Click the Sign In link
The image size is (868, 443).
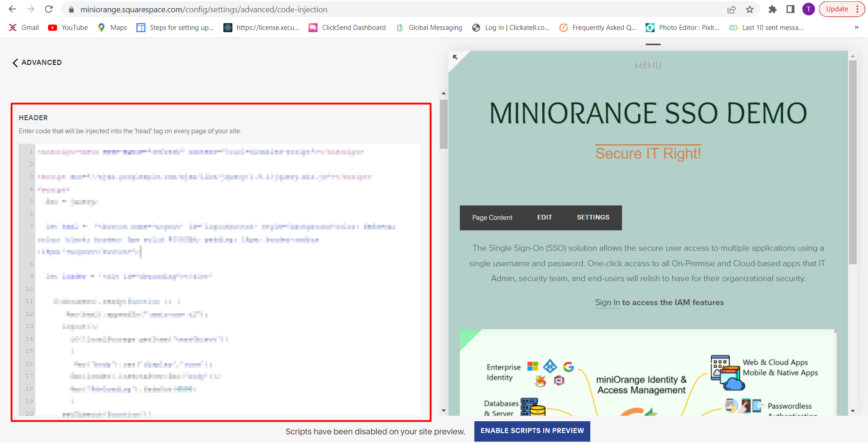pos(607,302)
